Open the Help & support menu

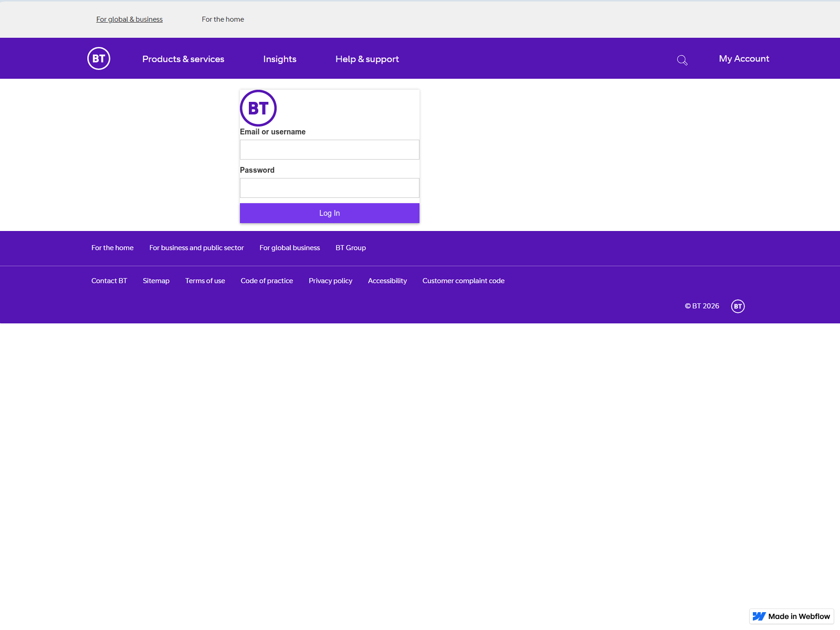click(367, 59)
